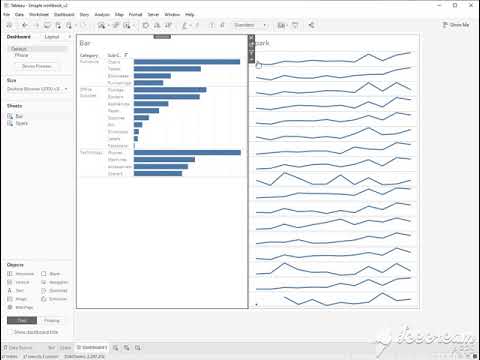The width and height of the screenshot is (480, 360).
Task: Click the Highlight pen toolbar icon
Action: point(185,25)
